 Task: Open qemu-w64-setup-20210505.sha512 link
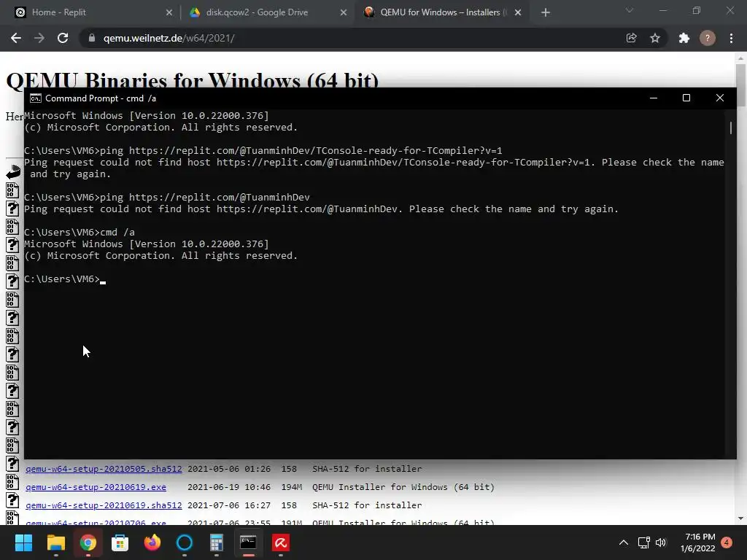tap(104, 469)
